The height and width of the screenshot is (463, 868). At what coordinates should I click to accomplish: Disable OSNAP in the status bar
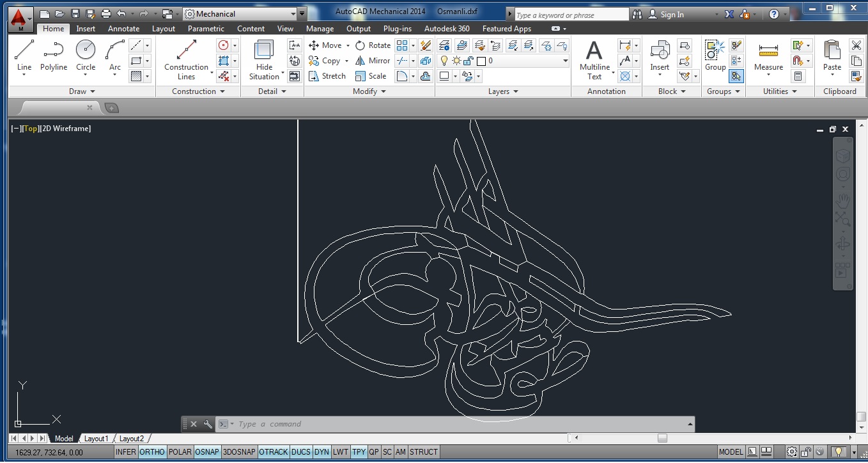click(206, 452)
